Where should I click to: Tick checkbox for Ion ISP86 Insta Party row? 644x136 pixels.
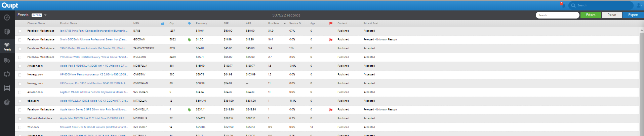[x=19, y=31]
